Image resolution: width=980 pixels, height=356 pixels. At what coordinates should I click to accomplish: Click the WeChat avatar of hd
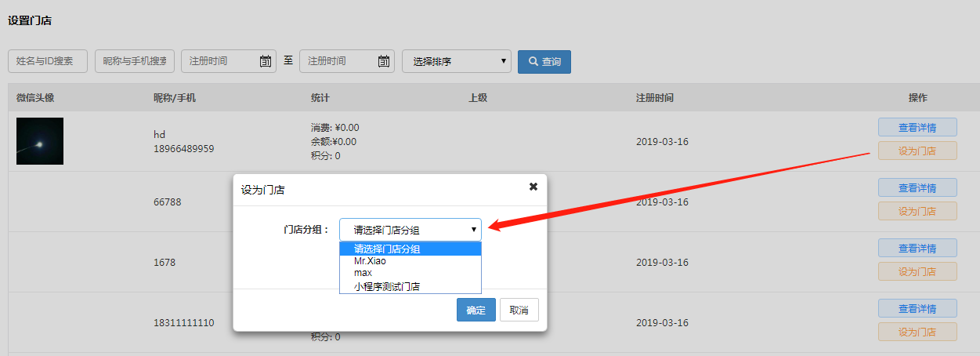[40, 141]
